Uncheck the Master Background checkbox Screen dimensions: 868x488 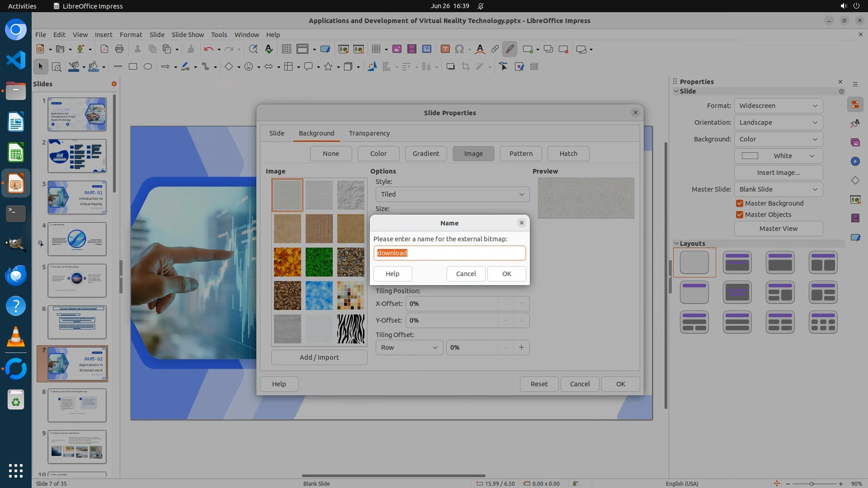click(x=740, y=203)
